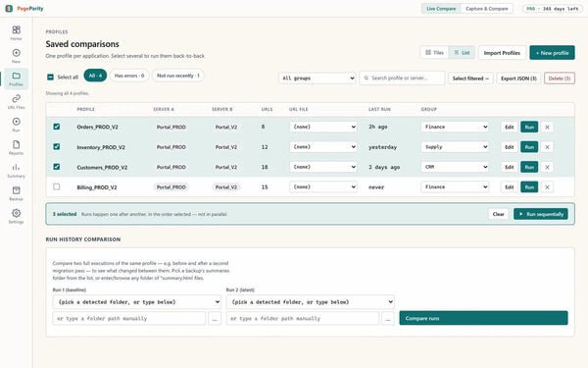The image size is (588, 368).
Task: Run the Billing_PROD_V2 profile
Action: pyautogui.click(x=529, y=187)
